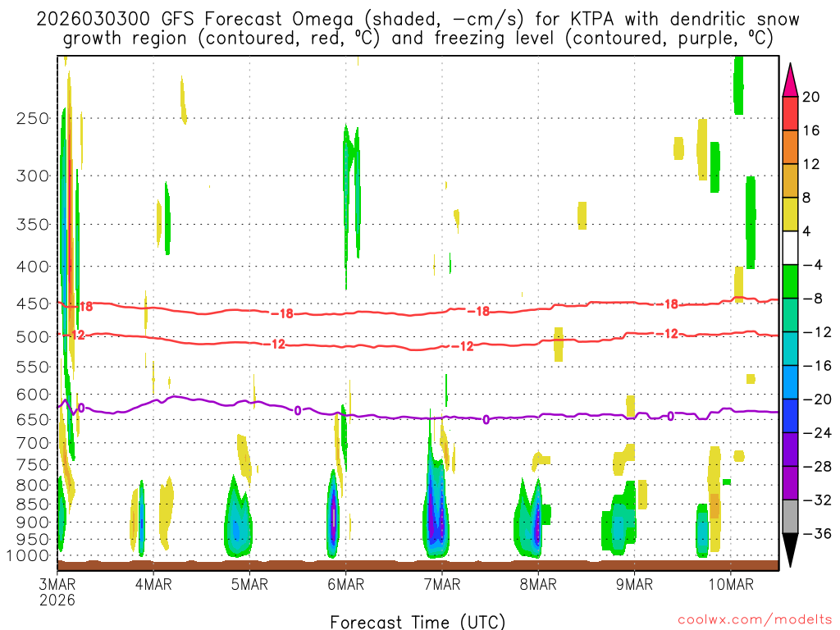Click the gray color bar segment above -36
Image resolution: width=840 pixels, height=630 pixels.
pos(791,516)
